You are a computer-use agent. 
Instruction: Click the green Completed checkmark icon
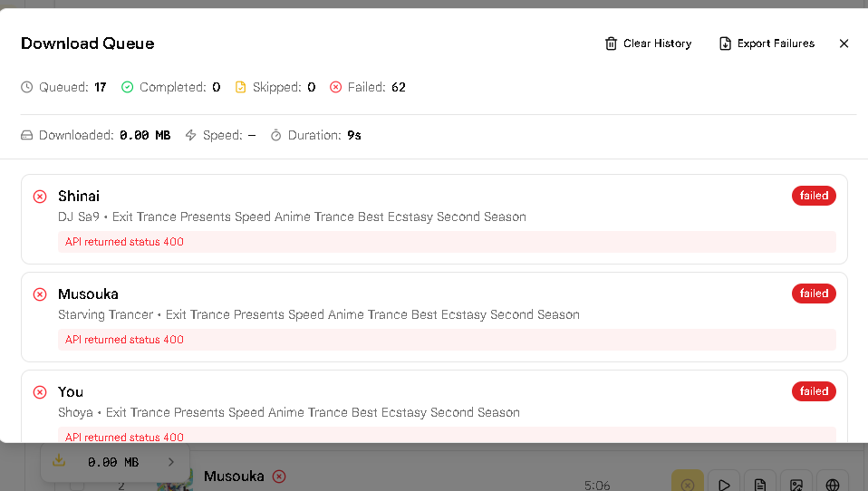point(128,88)
